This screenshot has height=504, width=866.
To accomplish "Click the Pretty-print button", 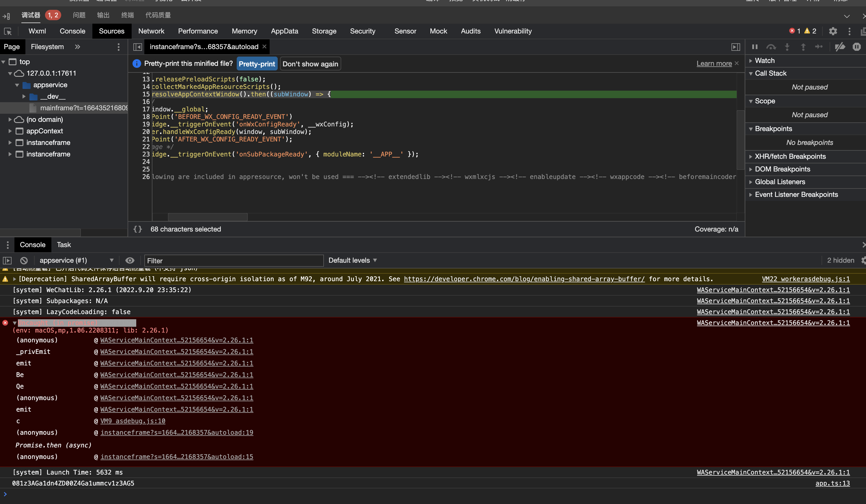I will click(257, 64).
